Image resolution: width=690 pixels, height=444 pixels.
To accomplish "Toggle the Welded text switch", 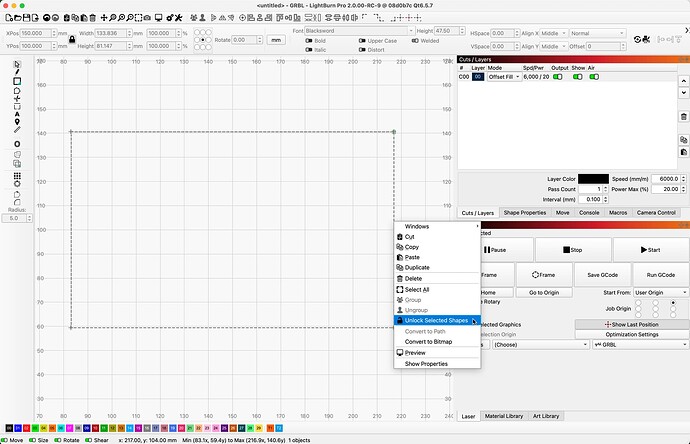I will click(x=415, y=40).
